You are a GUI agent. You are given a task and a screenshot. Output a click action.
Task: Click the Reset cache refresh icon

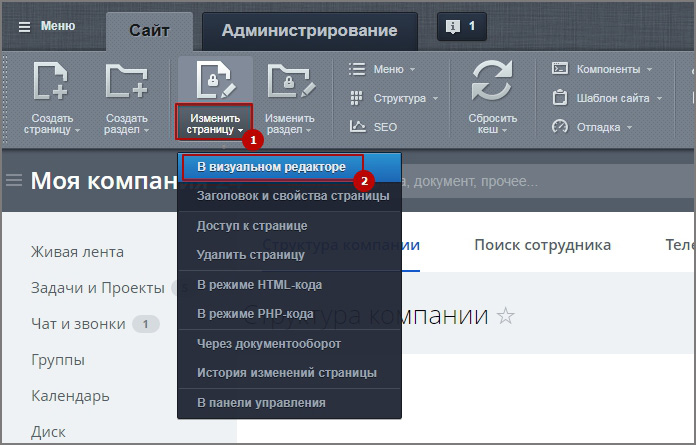(x=492, y=82)
